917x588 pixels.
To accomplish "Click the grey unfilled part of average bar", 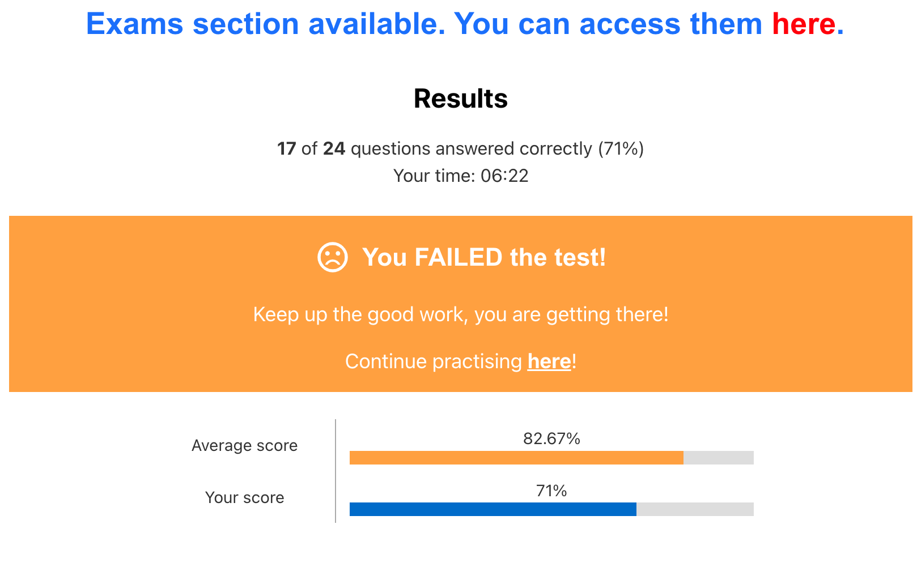I will pos(718,458).
